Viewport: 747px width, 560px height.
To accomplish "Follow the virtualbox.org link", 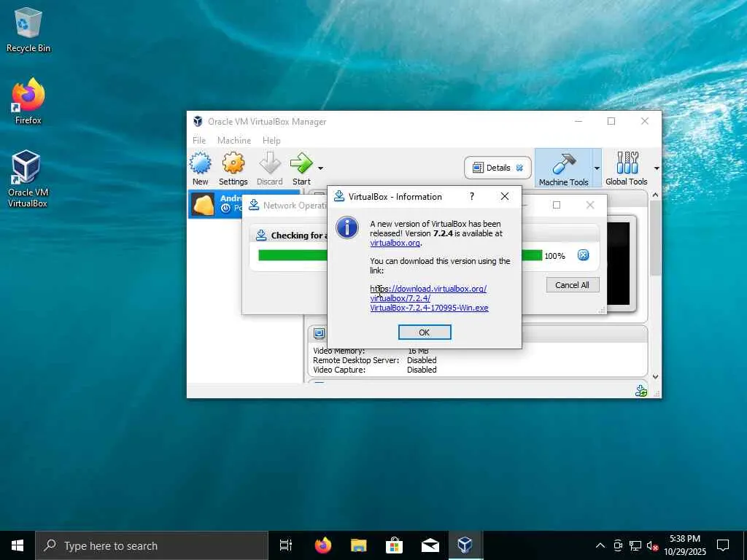I will pyautogui.click(x=395, y=243).
